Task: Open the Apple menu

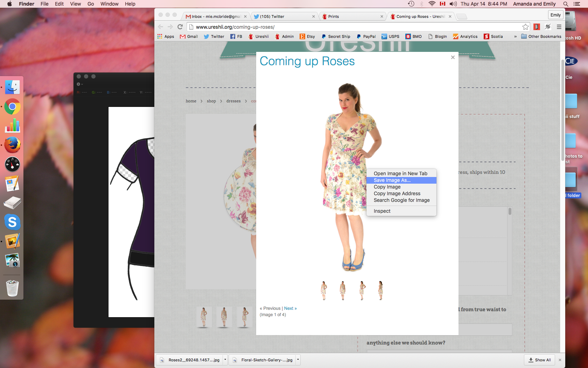Action: 9,4
